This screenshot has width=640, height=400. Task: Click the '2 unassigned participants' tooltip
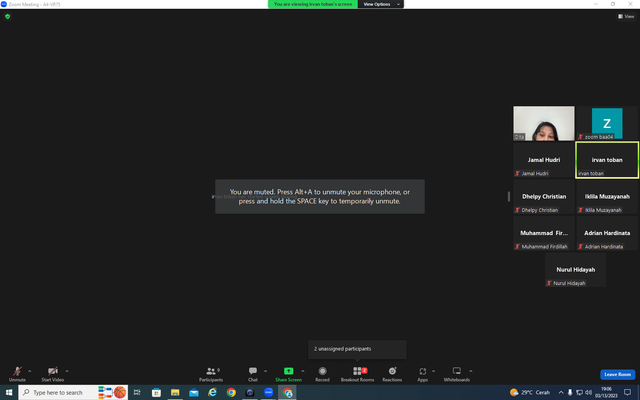coord(357,349)
